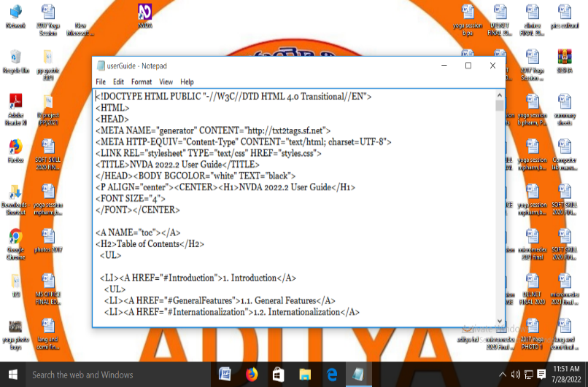Viewport: 588px width, 387px height.
Task: Open the Microsoft Store taskbar icon
Action: click(278, 375)
